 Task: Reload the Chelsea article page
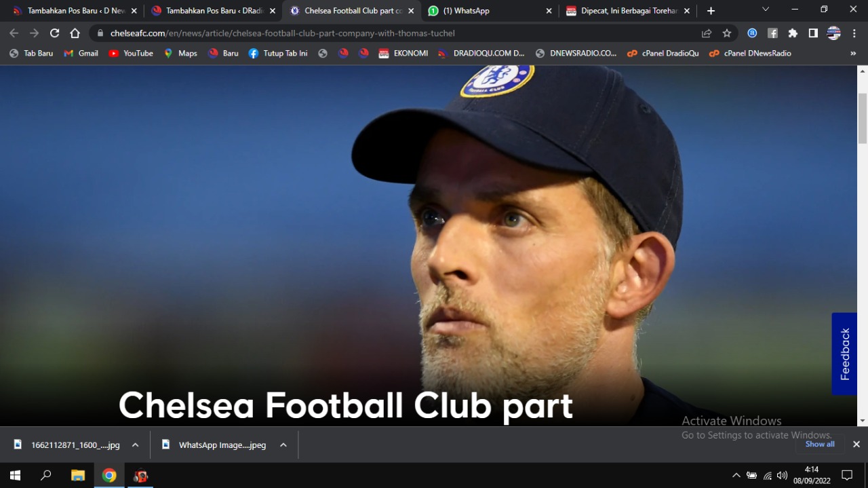click(x=55, y=33)
